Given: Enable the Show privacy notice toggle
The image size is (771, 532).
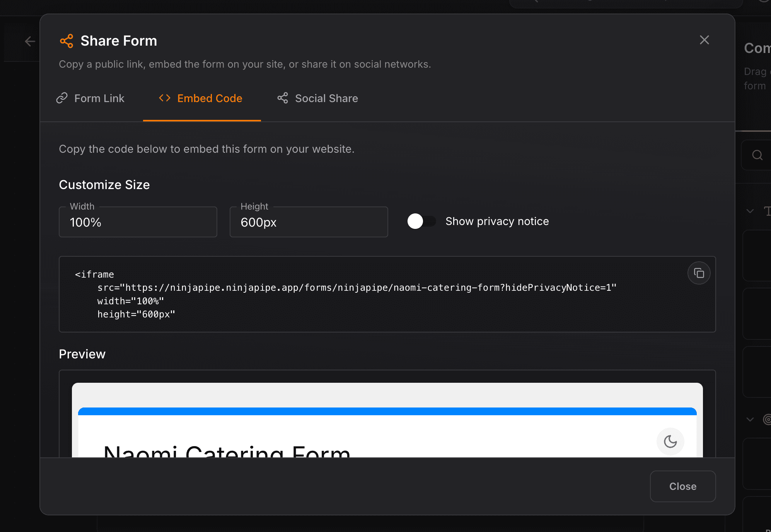Looking at the screenshot, I should pyautogui.click(x=421, y=221).
